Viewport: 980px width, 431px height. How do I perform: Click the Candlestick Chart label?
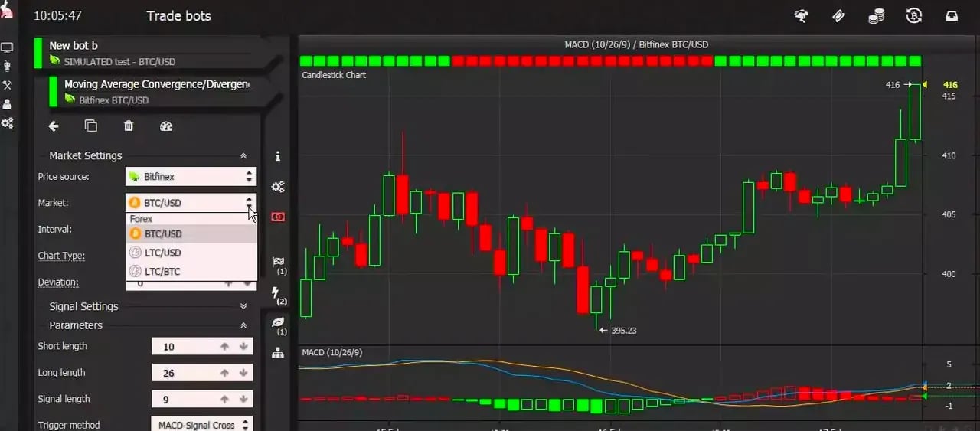coord(334,75)
